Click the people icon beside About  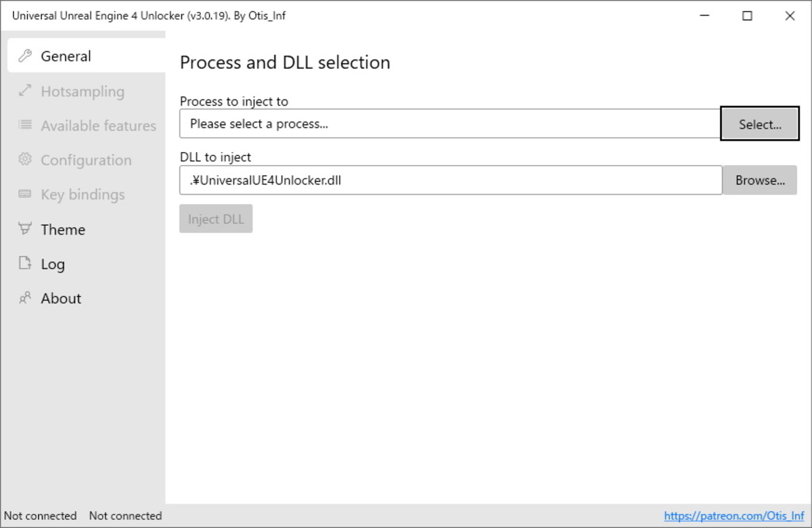pos(26,298)
